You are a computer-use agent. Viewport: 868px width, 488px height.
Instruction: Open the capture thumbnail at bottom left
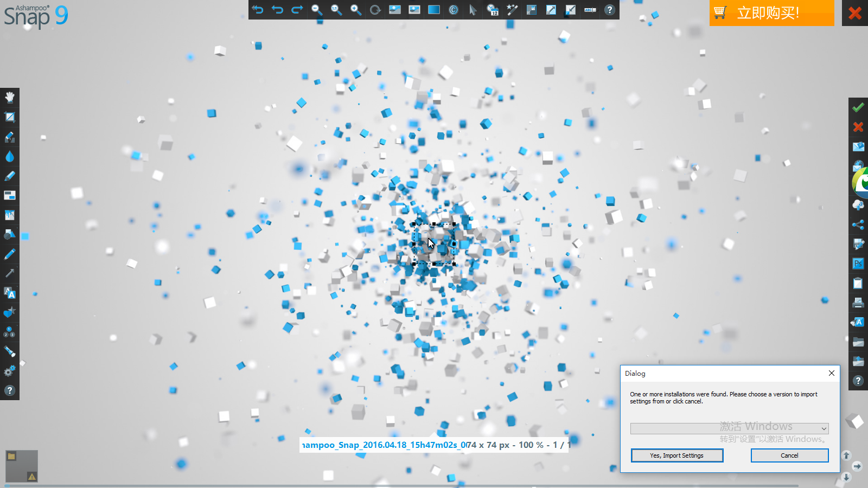22,466
